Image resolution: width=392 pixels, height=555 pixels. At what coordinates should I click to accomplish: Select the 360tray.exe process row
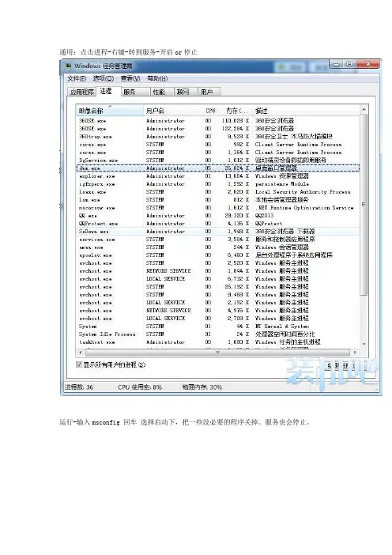click(x=218, y=137)
